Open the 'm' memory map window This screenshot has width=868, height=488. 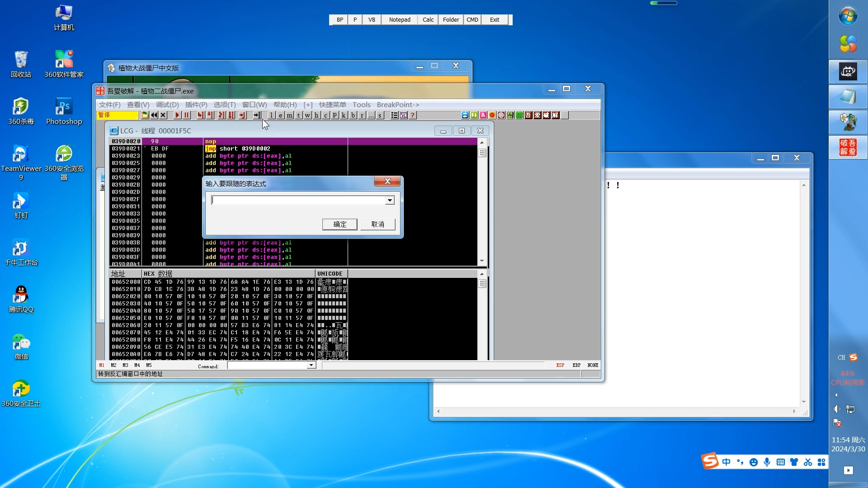tap(289, 115)
